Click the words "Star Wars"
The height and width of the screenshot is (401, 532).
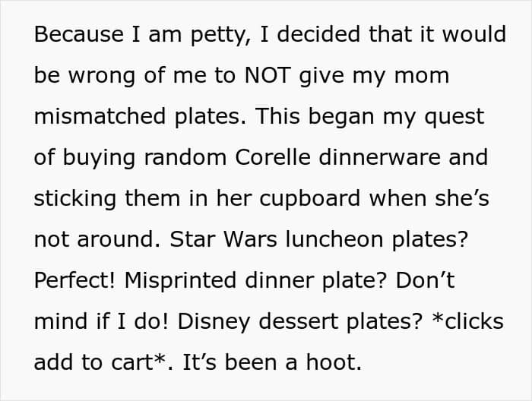[x=223, y=239]
